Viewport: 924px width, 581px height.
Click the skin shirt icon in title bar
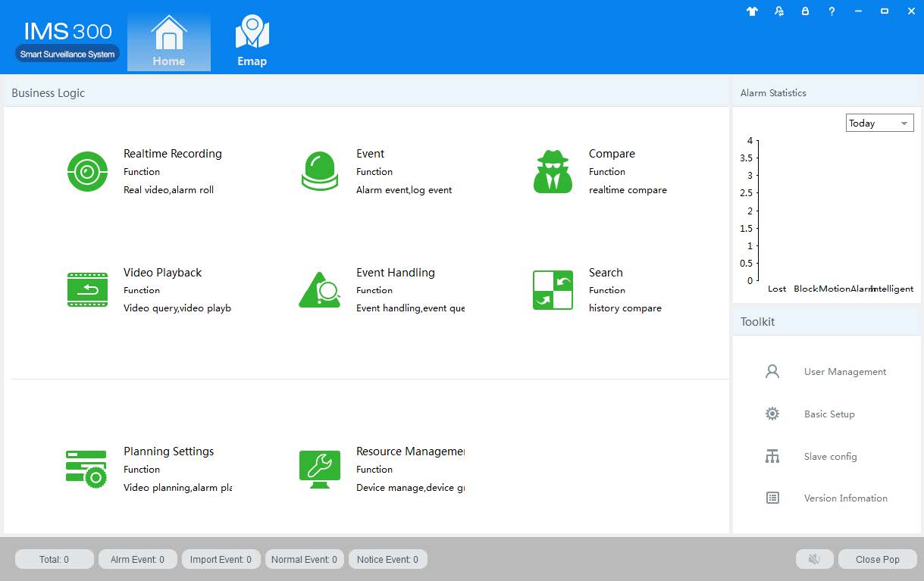pos(752,11)
